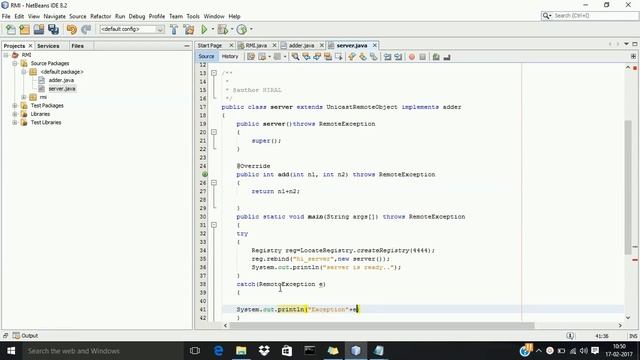Run the project with green play icon
This screenshot has width=640, height=360.
pos(204,29)
